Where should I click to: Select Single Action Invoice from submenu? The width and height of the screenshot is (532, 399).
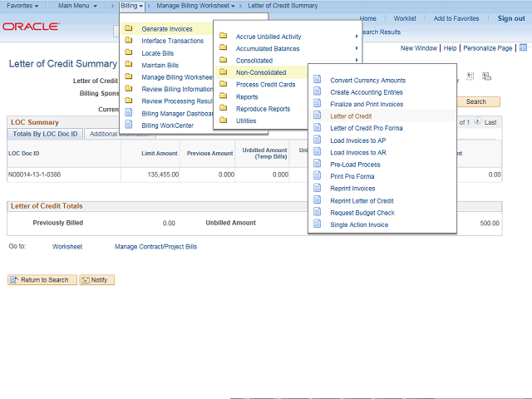coord(358,224)
